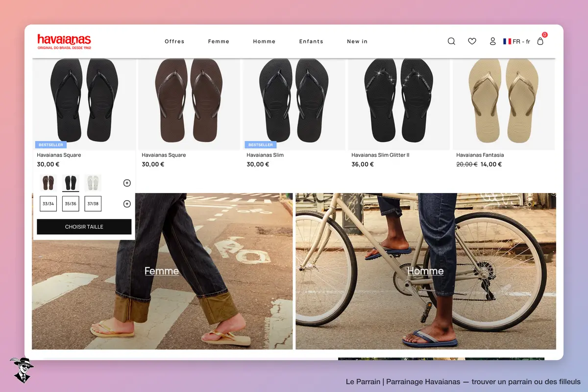Choose the white color swatch
The image size is (588, 392).
click(93, 183)
